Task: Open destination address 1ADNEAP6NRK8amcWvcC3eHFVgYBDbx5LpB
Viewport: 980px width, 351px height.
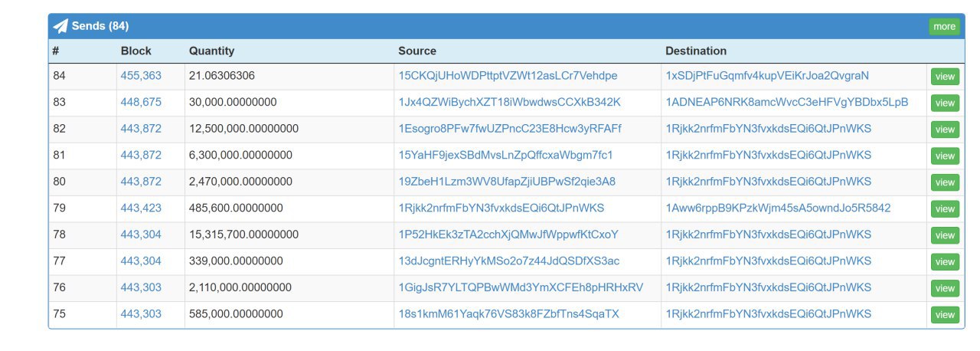Action: pyautogui.click(x=787, y=102)
